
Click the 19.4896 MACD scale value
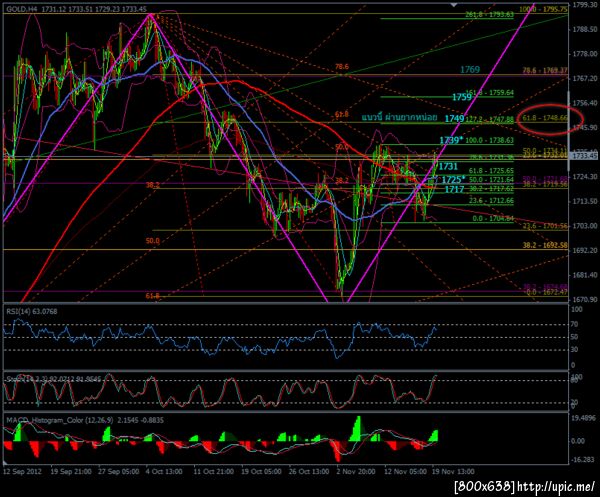point(583,418)
